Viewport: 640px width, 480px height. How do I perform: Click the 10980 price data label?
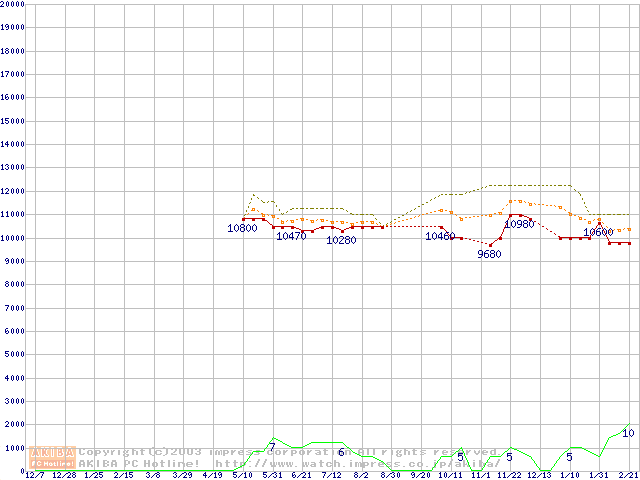519,225
